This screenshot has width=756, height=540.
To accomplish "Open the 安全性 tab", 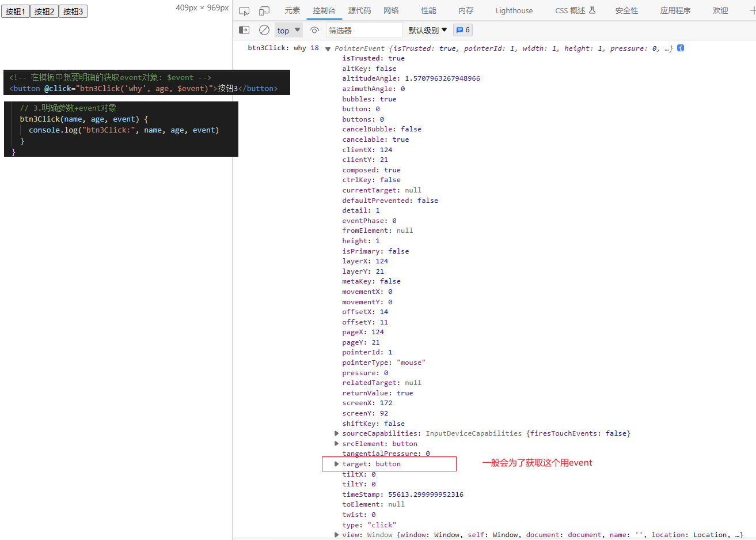I will (626, 10).
